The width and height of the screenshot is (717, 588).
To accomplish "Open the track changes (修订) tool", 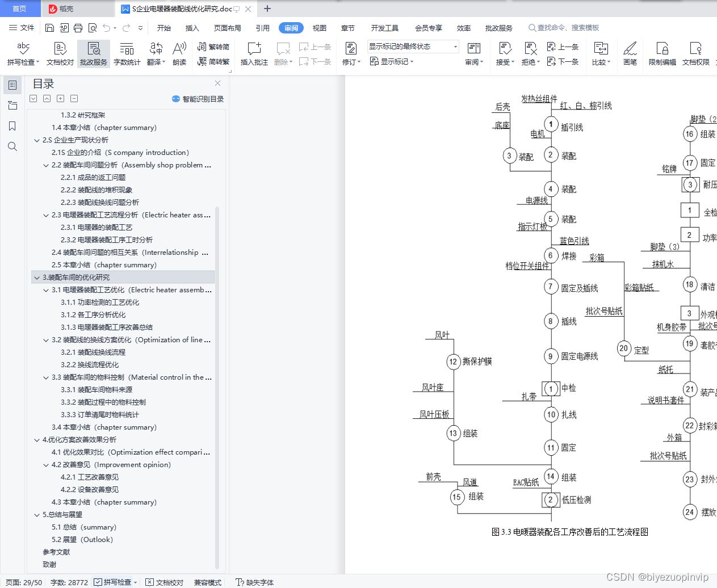I will (x=351, y=54).
